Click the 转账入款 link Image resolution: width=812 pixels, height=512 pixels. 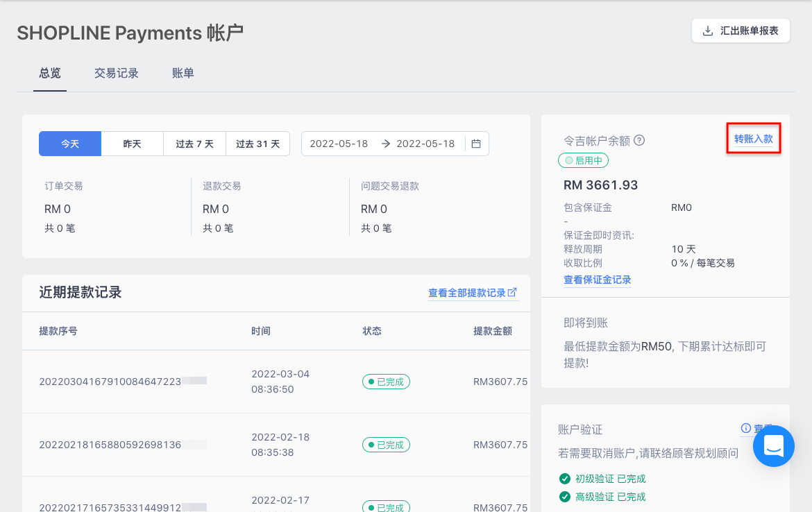coord(754,139)
